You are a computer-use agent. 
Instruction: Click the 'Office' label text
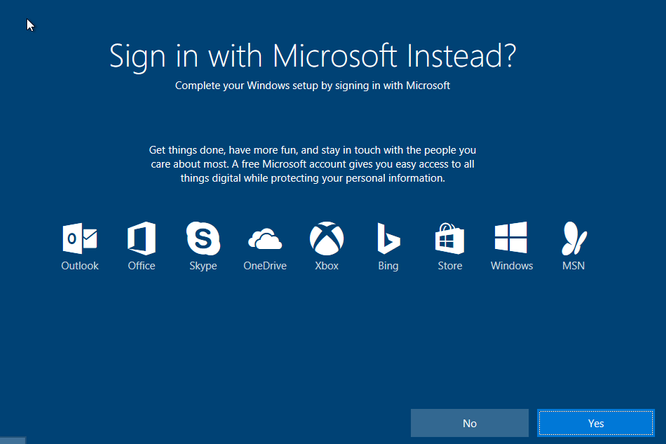(x=141, y=266)
